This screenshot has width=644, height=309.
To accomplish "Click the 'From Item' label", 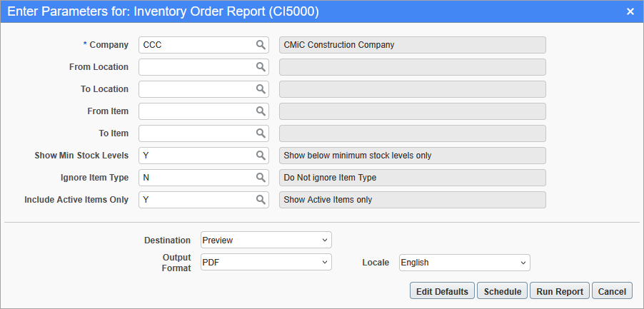I will 108,111.
